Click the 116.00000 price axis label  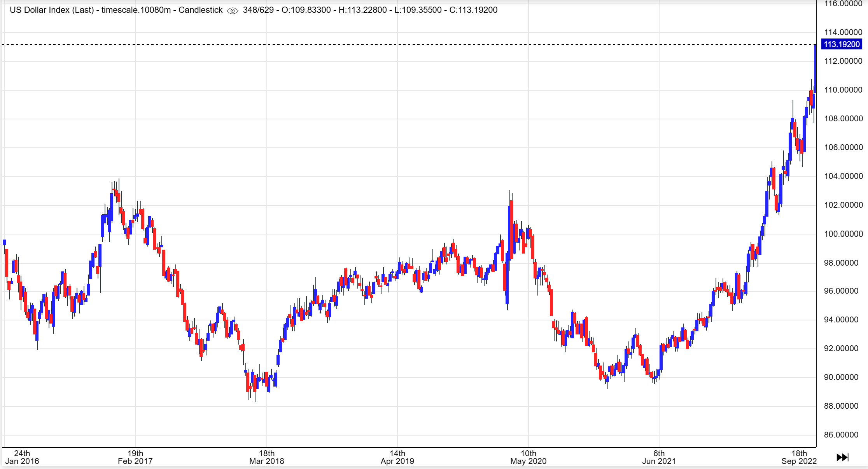(843, 4)
